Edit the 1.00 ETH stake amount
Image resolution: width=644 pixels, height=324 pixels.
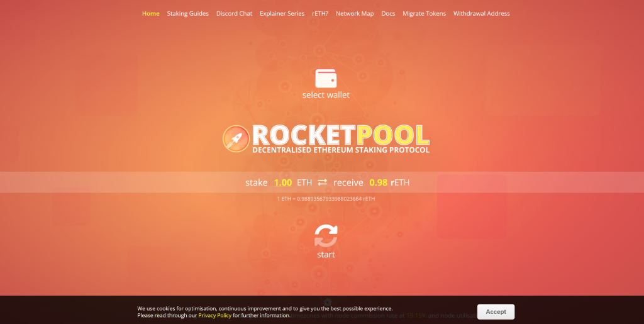click(x=282, y=182)
